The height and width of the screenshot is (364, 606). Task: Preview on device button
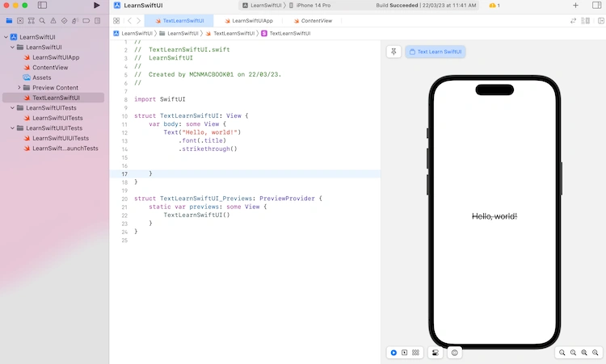click(x=454, y=353)
